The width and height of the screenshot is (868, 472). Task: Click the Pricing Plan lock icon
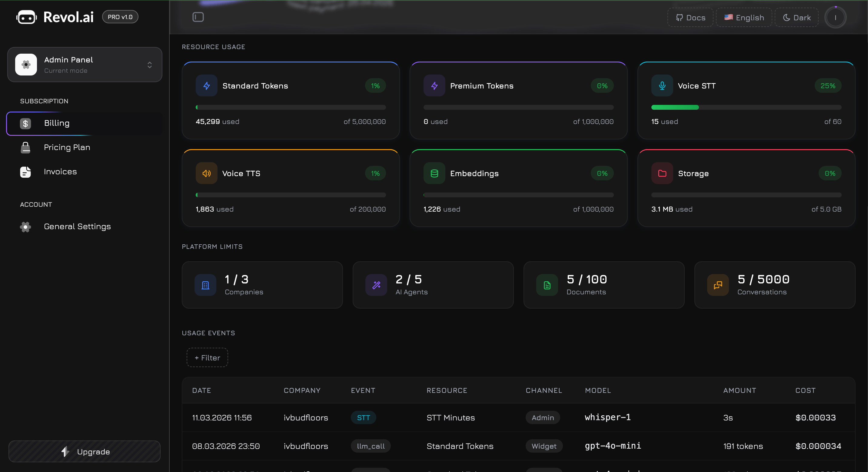point(25,148)
